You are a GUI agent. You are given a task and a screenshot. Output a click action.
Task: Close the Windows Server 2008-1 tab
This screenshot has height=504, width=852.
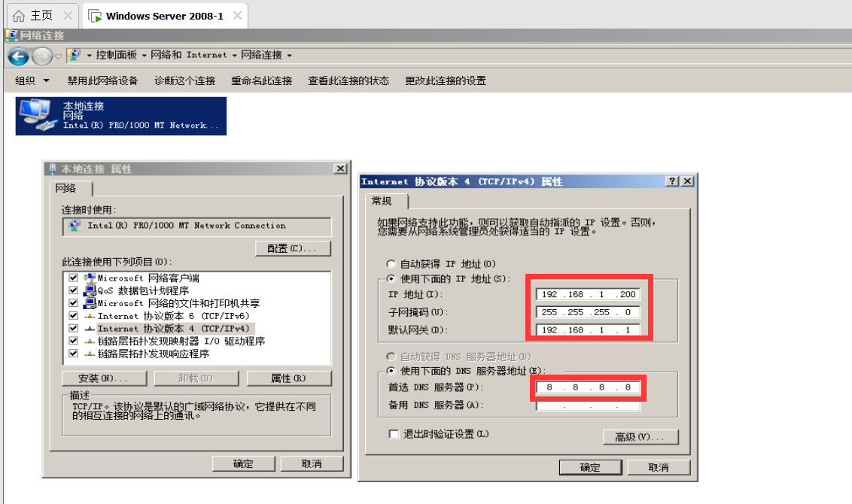click(237, 15)
